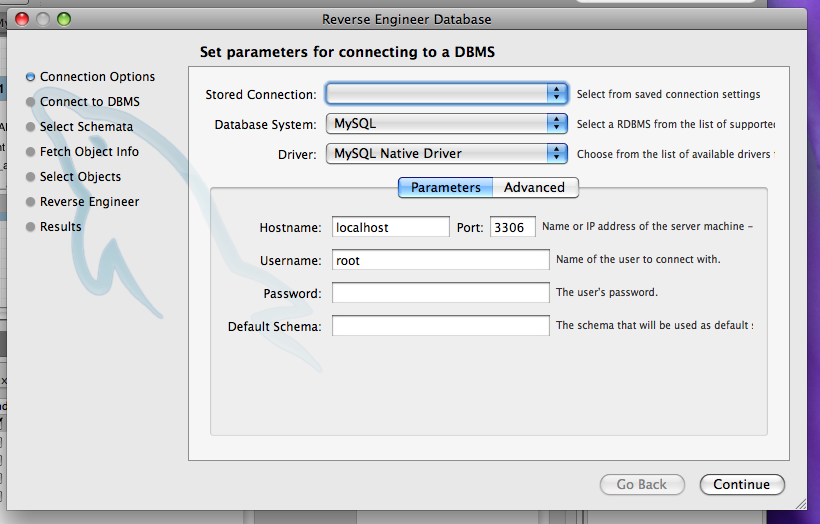
Task: Select the Parameters tab
Action: point(445,187)
